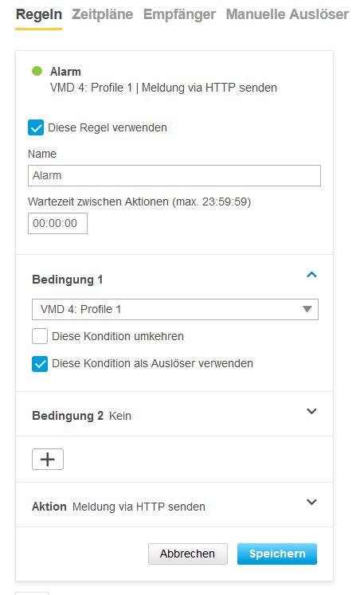Expand the Aktion section chevron

(x=311, y=502)
